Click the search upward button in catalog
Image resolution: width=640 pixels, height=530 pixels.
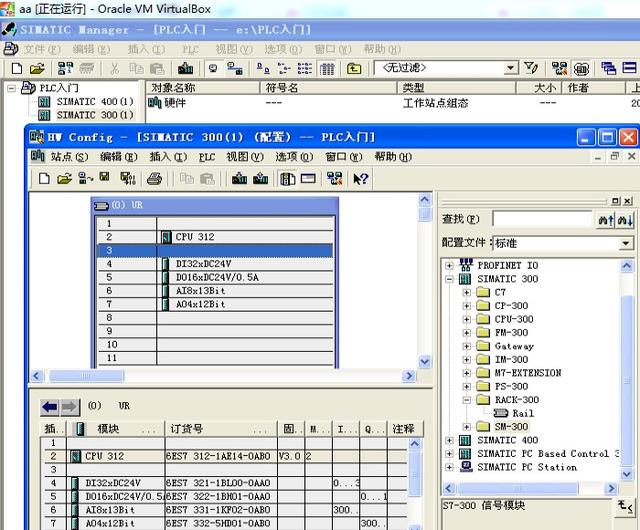coord(605,220)
